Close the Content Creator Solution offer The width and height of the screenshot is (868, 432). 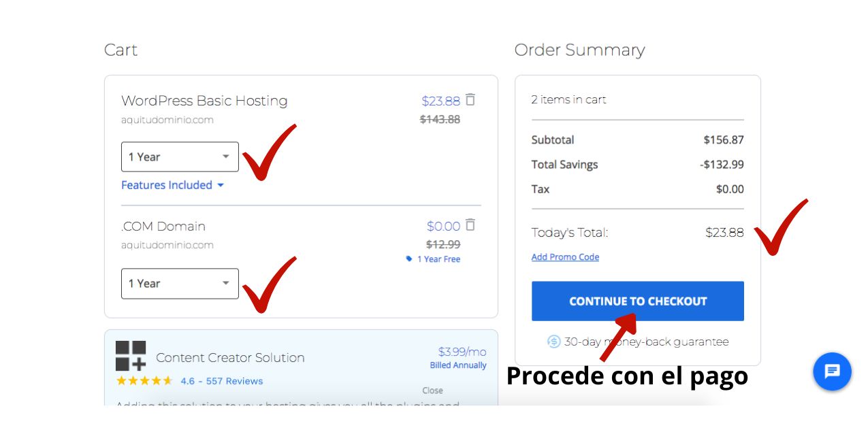[x=432, y=391]
